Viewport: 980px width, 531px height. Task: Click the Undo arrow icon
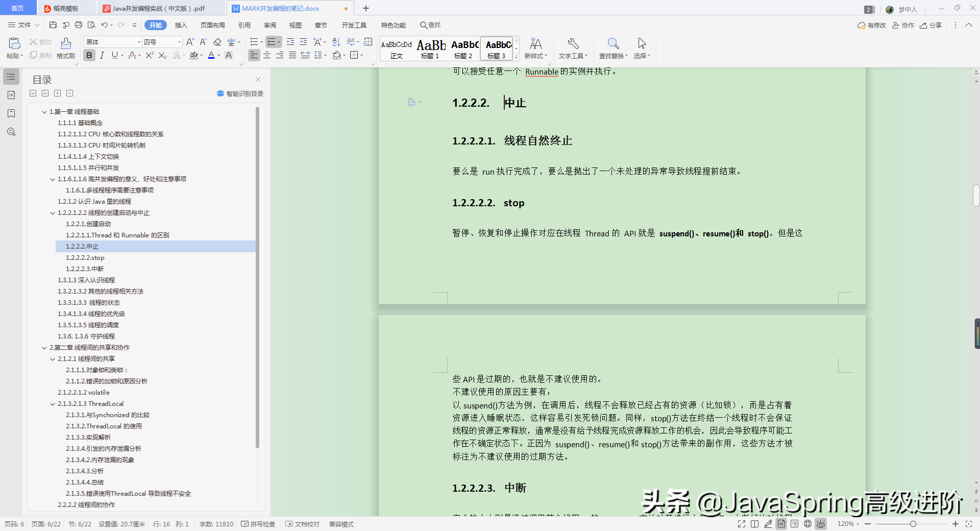pos(104,25)
